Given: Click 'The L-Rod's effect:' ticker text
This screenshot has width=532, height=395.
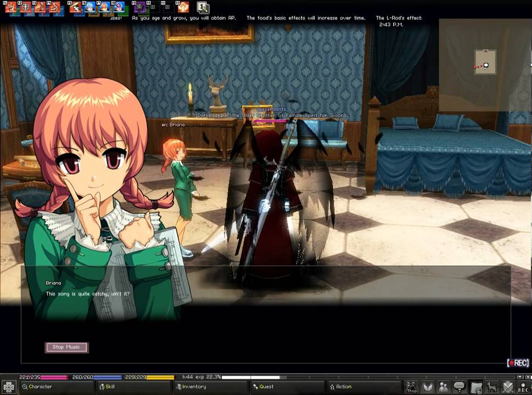Looking at the screenshot, I should pyautogui.click(x=399, y=18).
